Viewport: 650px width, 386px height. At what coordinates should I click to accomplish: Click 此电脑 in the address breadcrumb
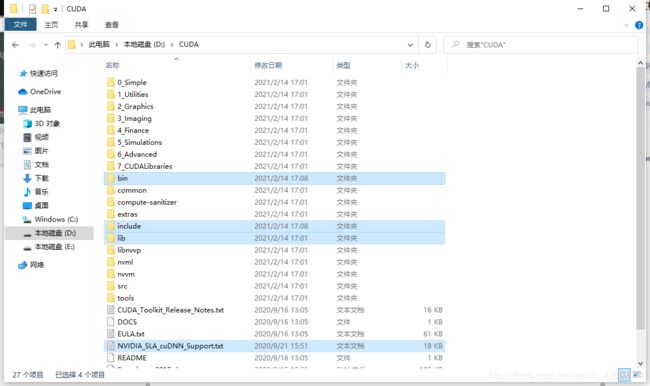(99, 44)
